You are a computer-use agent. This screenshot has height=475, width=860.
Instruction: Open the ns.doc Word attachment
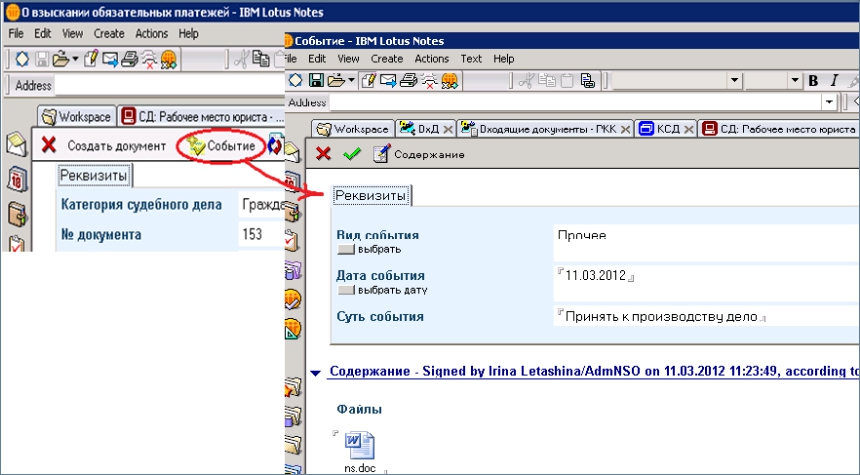pos(358,445)
